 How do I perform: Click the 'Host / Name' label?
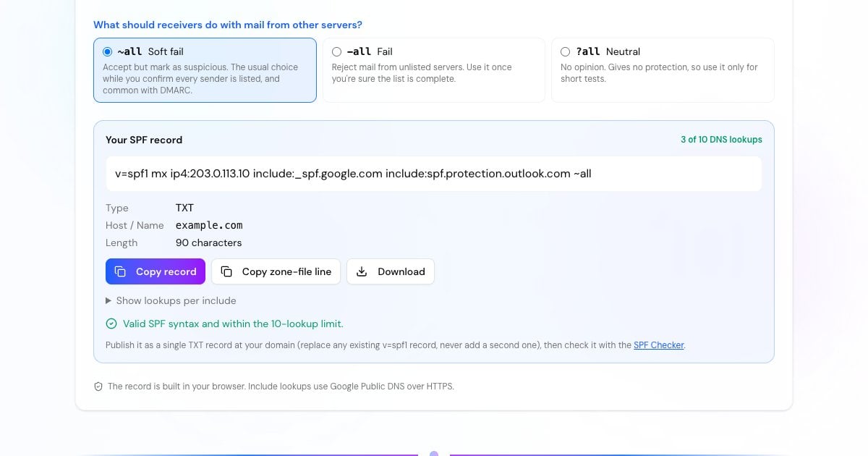point(135,225)
